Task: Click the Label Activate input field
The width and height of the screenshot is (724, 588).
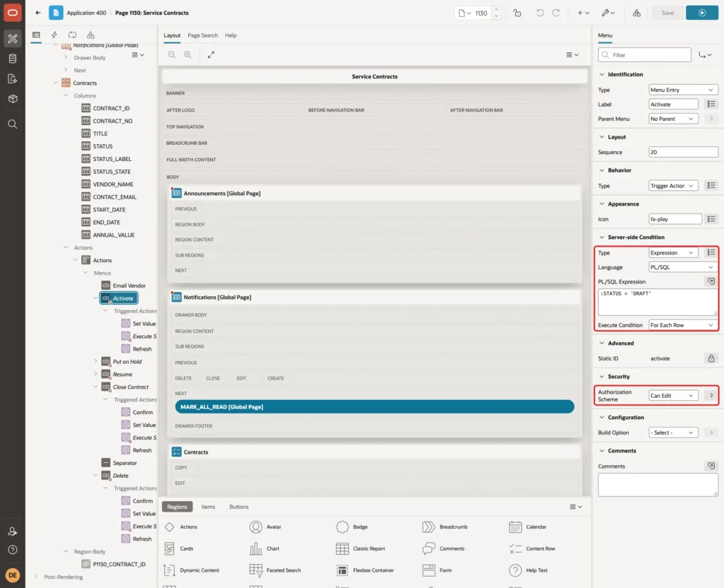Action: pos(673,105)
